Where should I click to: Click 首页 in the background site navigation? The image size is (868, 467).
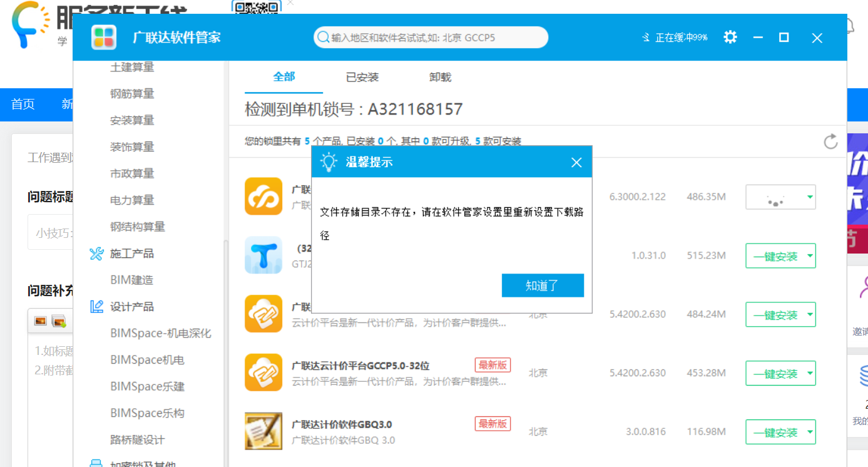pos(23,104)
